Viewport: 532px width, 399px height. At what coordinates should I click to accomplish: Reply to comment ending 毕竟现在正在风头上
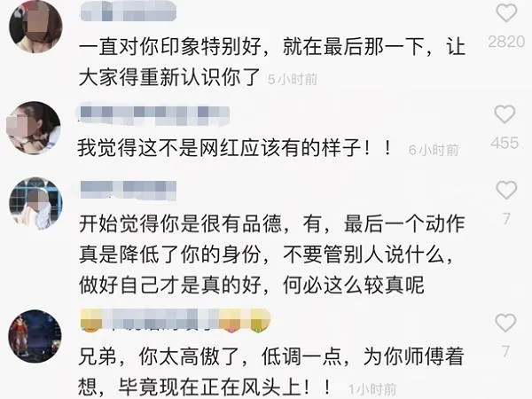point(271,372)
